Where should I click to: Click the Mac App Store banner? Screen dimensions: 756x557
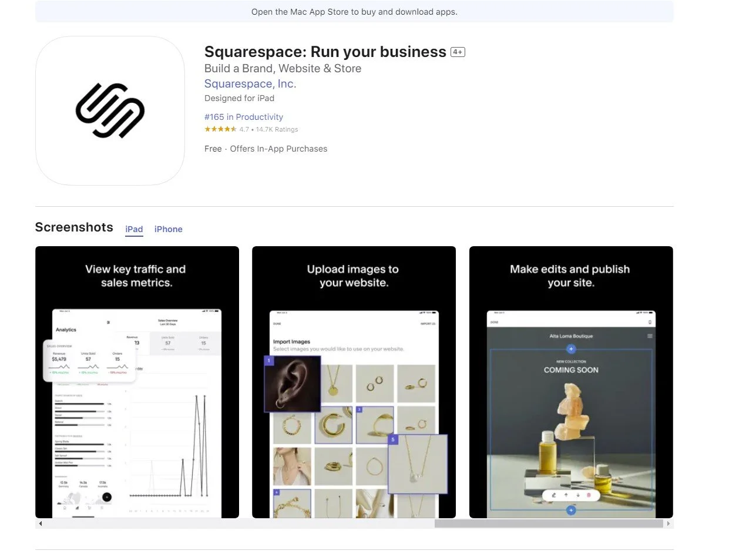[x=354, y=12]
